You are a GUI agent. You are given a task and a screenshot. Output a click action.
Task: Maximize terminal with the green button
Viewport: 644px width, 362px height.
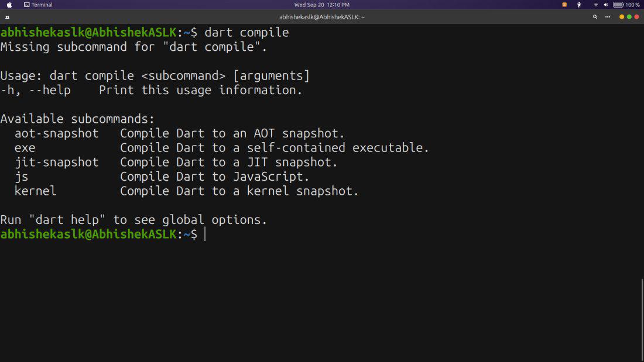(629, 17)
